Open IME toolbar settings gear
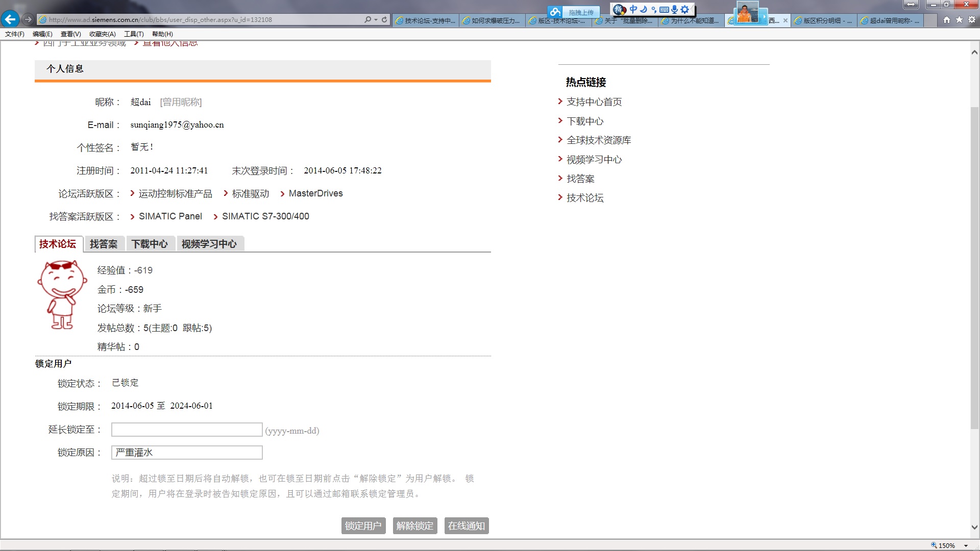 [685, 9]
